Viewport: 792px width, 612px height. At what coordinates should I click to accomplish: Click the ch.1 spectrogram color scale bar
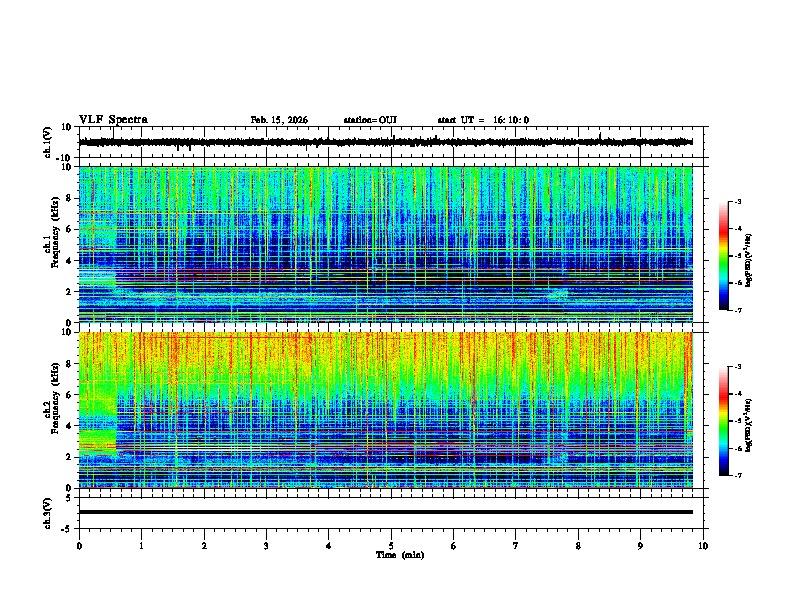[x=724, y=256]
